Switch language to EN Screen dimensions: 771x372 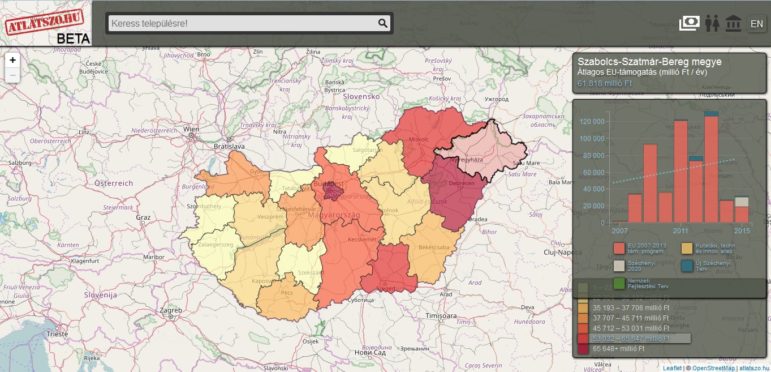click(757, 24)
